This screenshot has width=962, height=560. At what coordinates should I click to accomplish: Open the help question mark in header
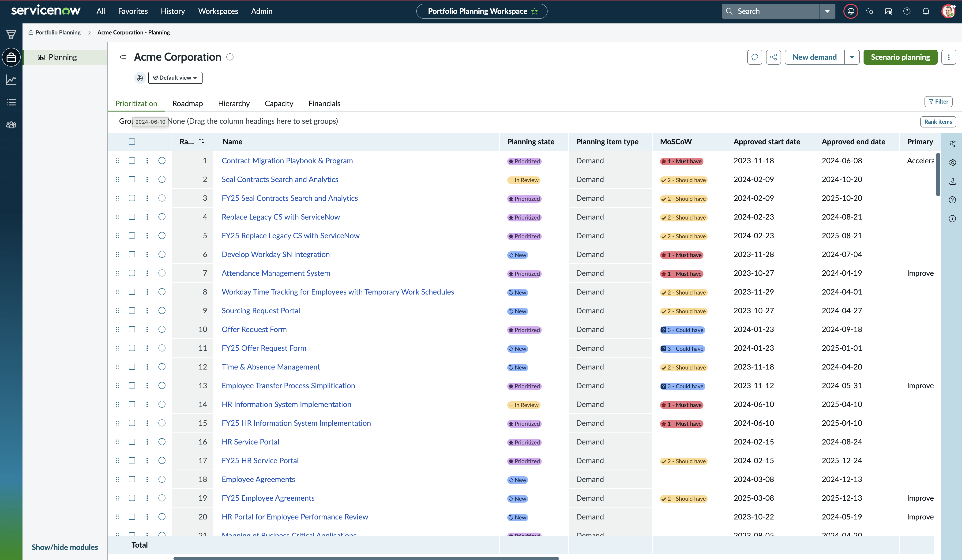907,11
